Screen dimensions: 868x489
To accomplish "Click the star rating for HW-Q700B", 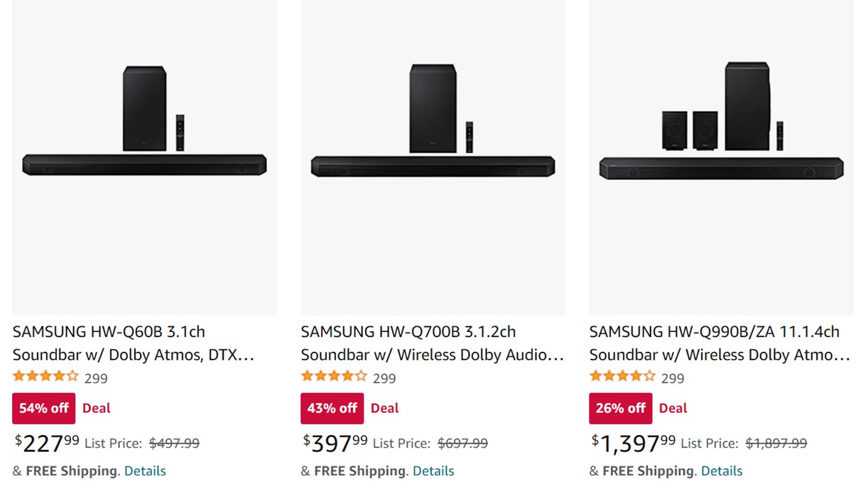I will coord(334,377).
